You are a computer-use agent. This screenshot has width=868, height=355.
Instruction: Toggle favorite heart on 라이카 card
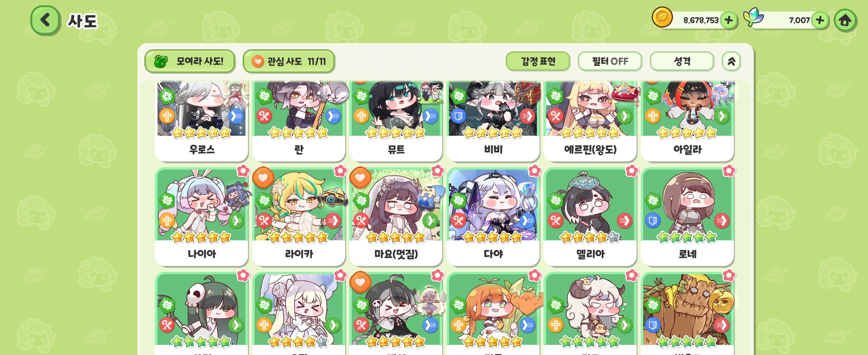tap(263, 177)
